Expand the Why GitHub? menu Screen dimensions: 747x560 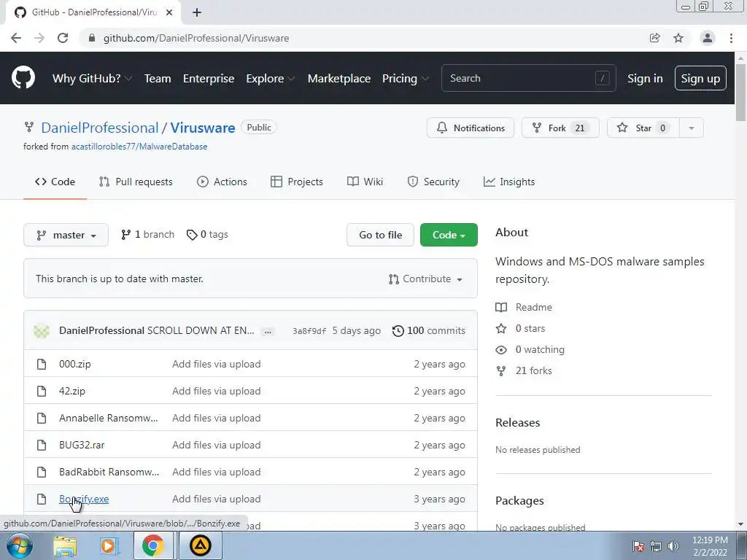coord(92,79)
